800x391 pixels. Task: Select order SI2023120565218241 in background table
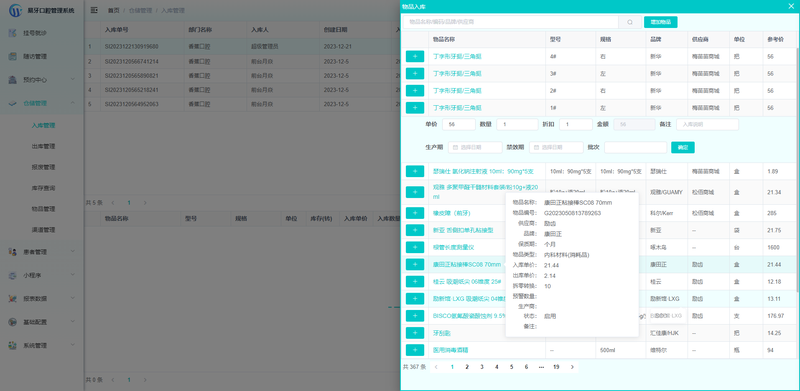coord(132,90)
